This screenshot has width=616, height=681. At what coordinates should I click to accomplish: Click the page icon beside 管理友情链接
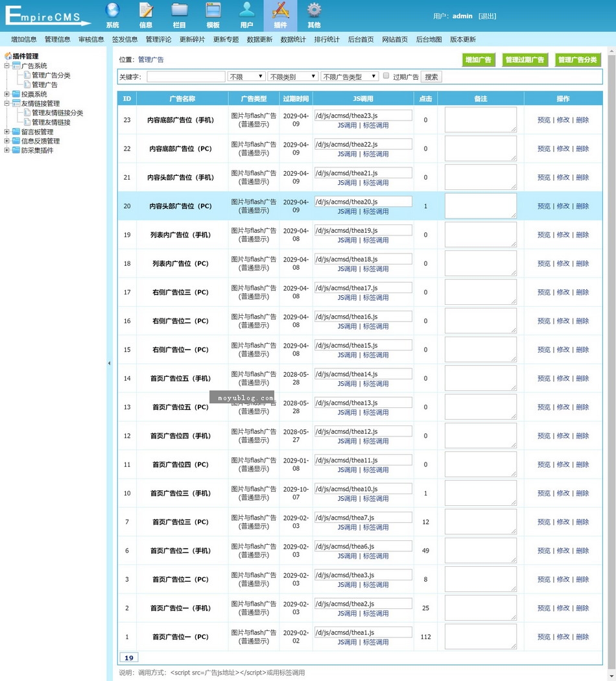click(27, 122)
